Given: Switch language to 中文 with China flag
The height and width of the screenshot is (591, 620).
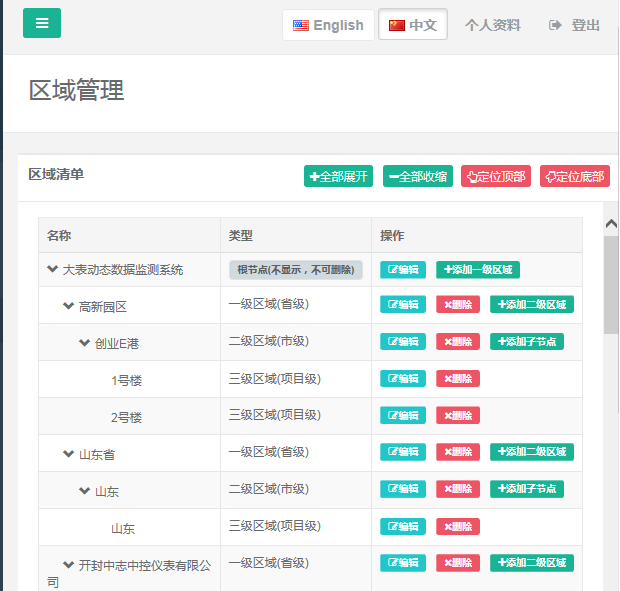Looking at the screenshot, I should pos(413,25).
